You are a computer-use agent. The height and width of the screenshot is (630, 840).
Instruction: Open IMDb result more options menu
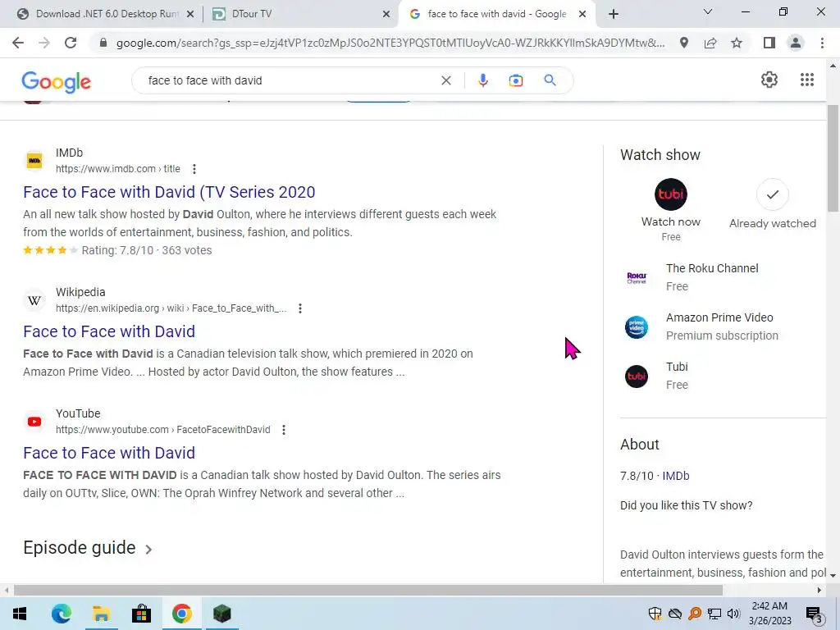pyautogui.click(x=194, y=169)
